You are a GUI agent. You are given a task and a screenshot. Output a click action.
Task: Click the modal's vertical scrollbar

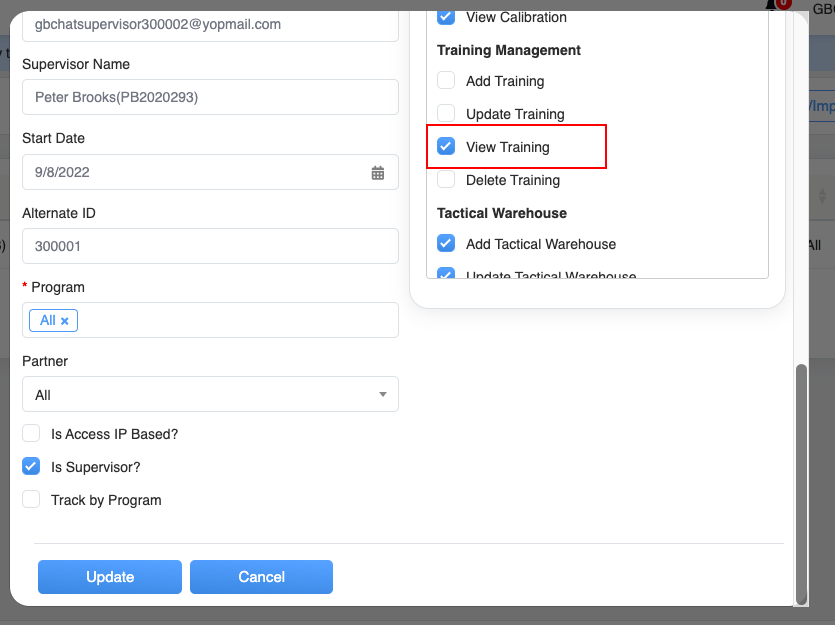click(799, 480)
